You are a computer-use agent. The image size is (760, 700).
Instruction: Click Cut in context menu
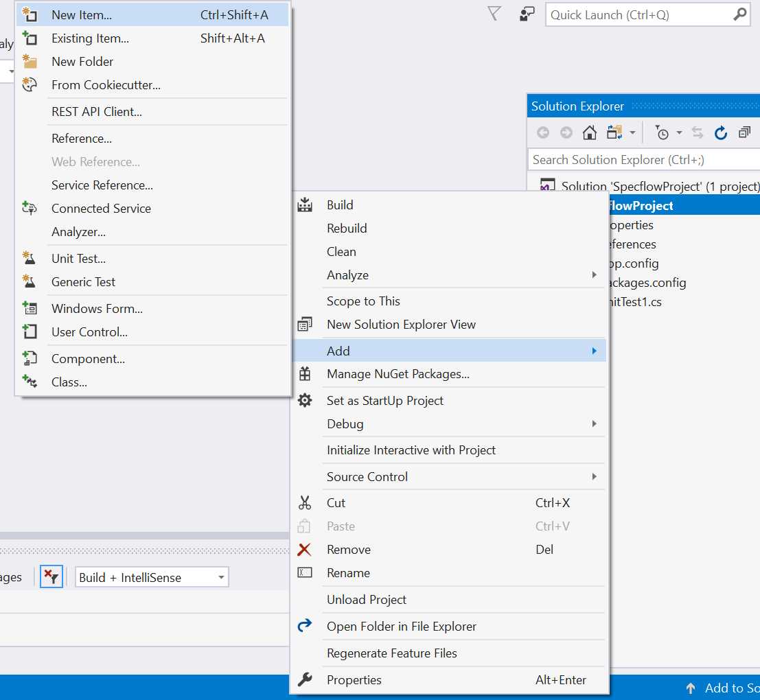(x=449, y=503)
